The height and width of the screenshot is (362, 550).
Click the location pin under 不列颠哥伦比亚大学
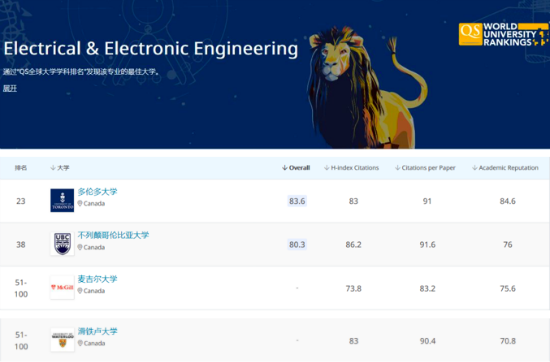[80, 247]
